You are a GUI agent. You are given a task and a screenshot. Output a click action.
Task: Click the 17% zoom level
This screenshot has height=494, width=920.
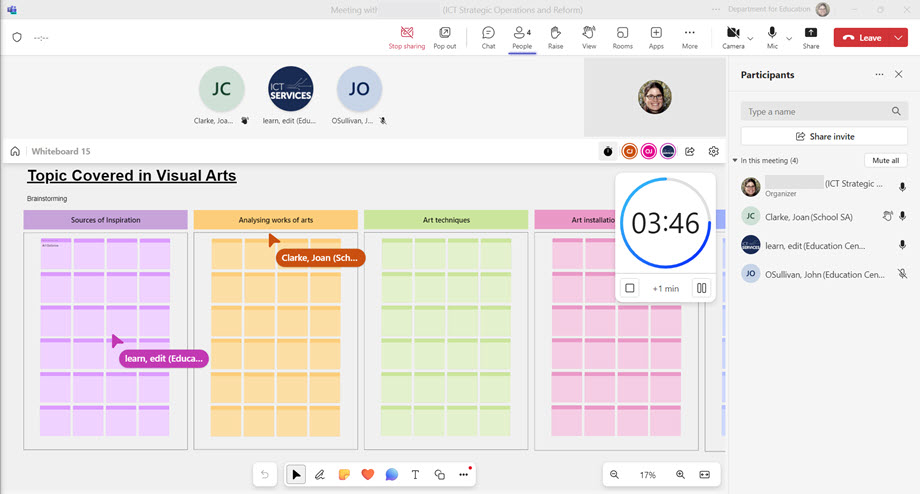pos(648,475)
